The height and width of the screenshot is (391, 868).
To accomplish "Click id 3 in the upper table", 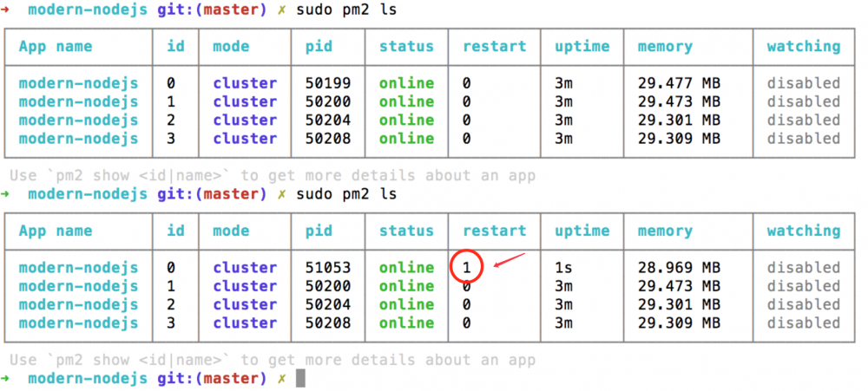I will 171,138.
